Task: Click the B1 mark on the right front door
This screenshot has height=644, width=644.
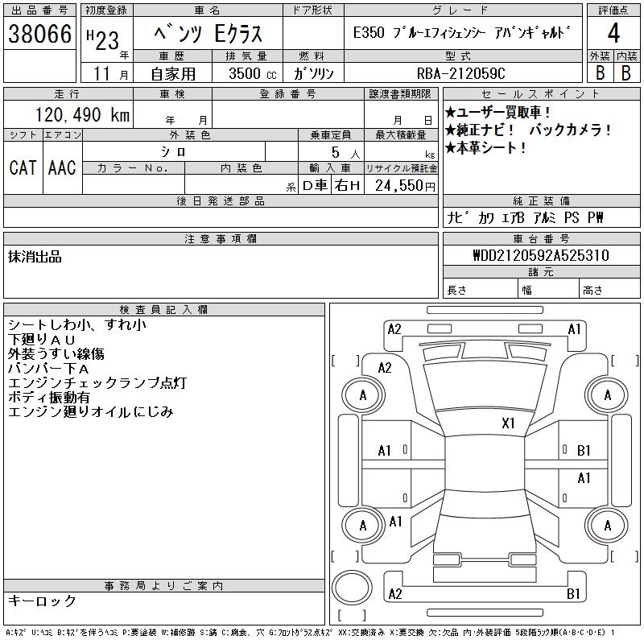Action: pos(584,451)
